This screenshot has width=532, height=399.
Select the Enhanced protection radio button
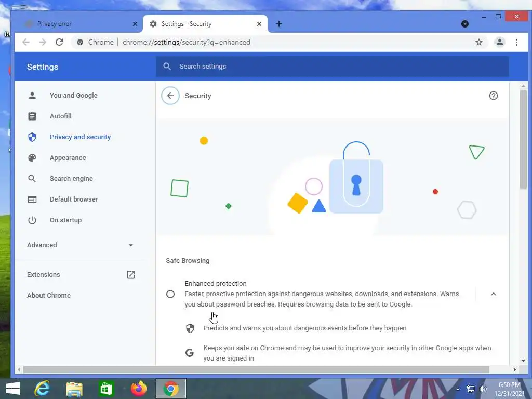coord(170,294)
